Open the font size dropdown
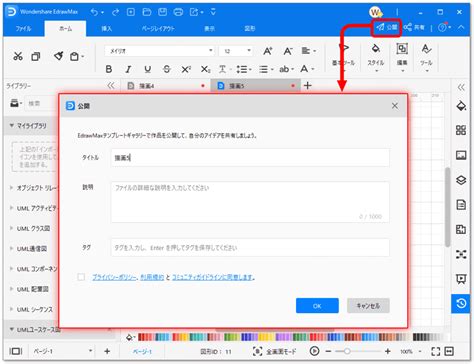Image resolution: width=474 pixels, height=364 pixels. [249, 51]
